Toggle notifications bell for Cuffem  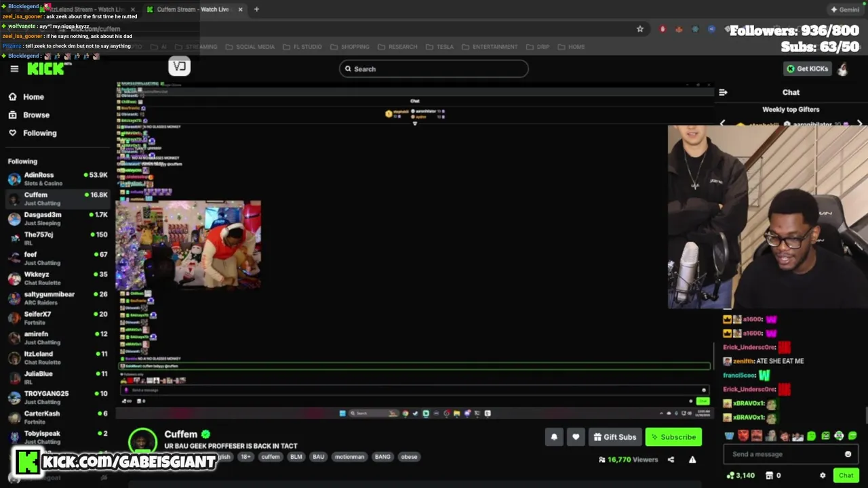pos(554,437)
